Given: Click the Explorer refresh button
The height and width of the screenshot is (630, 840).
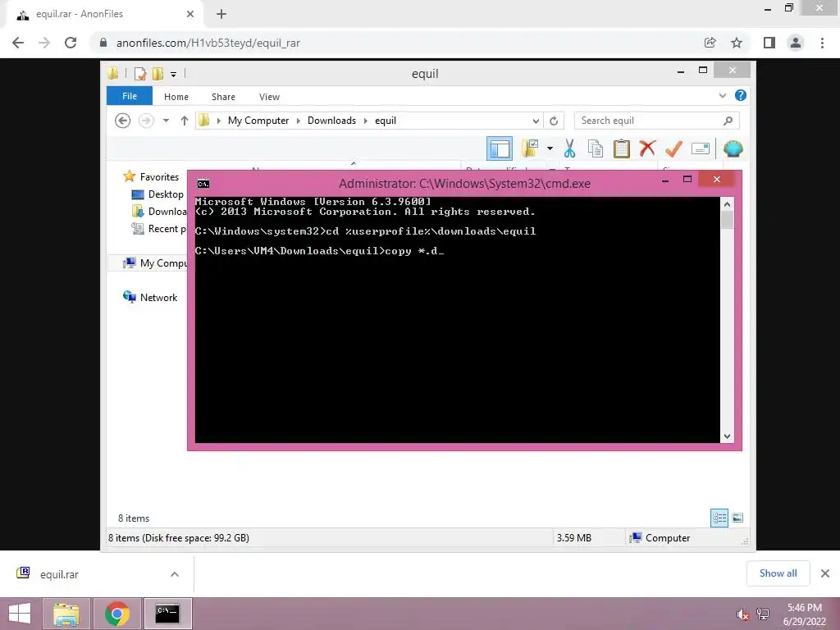Looking at the screenshot, I should pos(554,121).
